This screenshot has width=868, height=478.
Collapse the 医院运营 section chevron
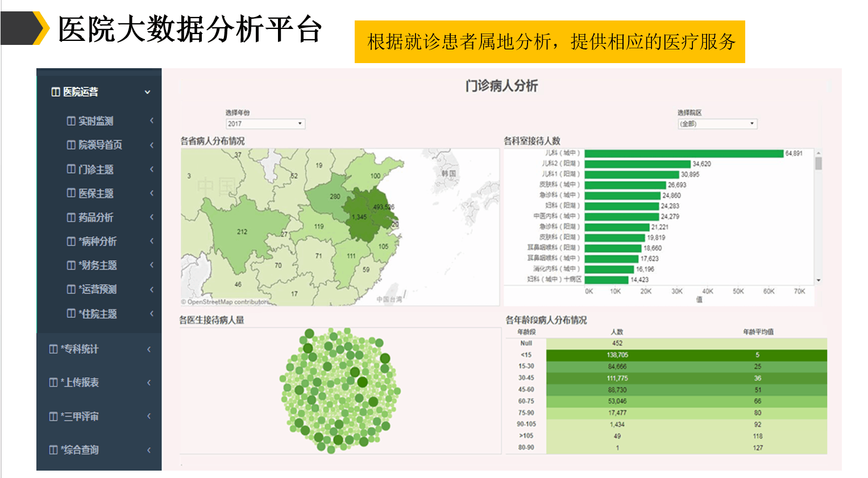point(148,92)
